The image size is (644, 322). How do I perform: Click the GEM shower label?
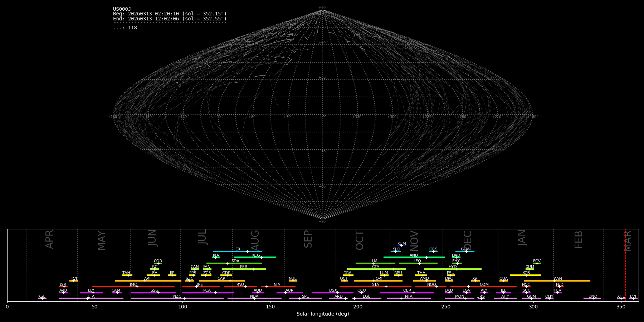pos(465,249)
